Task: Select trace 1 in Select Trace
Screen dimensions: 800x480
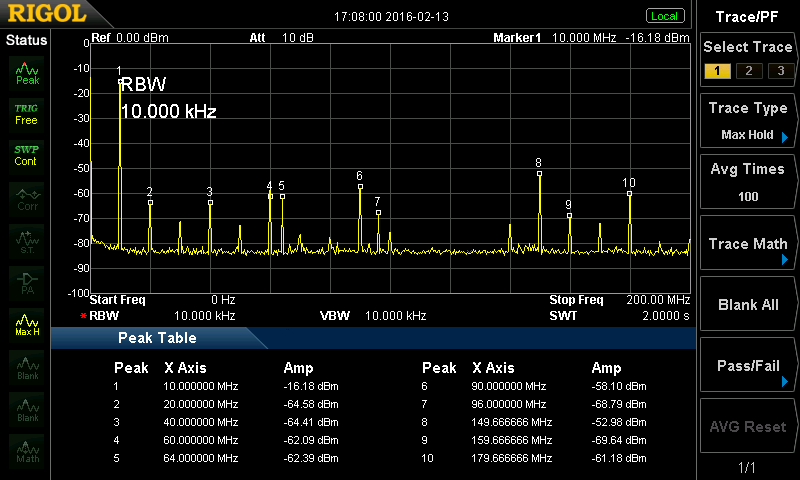Action: pos(717,71)
